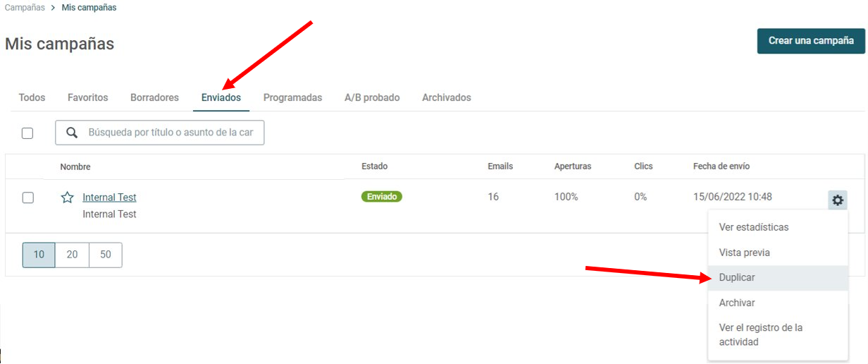The width and height of the screenshot is (868, 364).
Task: Click the 100% aperturas value
Action: [566, 197]
